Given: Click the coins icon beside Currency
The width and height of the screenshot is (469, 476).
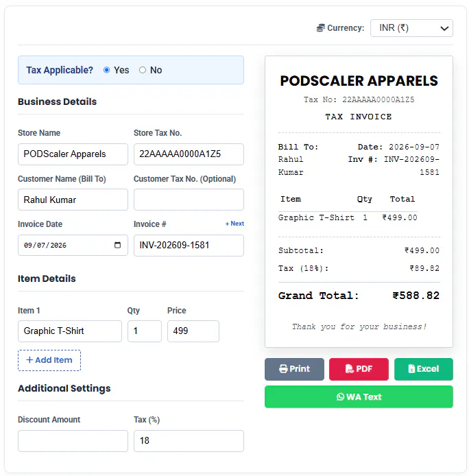Looking at the screenshot, I should coord(321,28).
